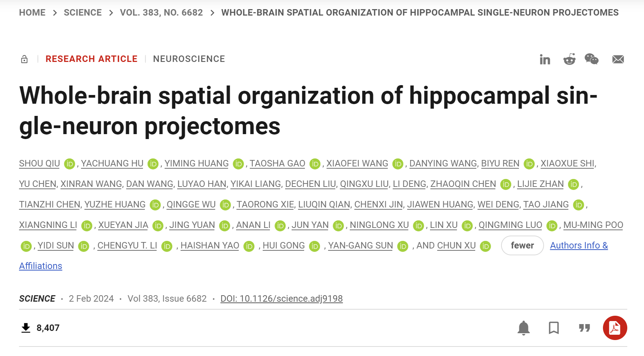Open author link Jing Yuan
This screenshot has height=356, width=644.
[x=192, y=225]
